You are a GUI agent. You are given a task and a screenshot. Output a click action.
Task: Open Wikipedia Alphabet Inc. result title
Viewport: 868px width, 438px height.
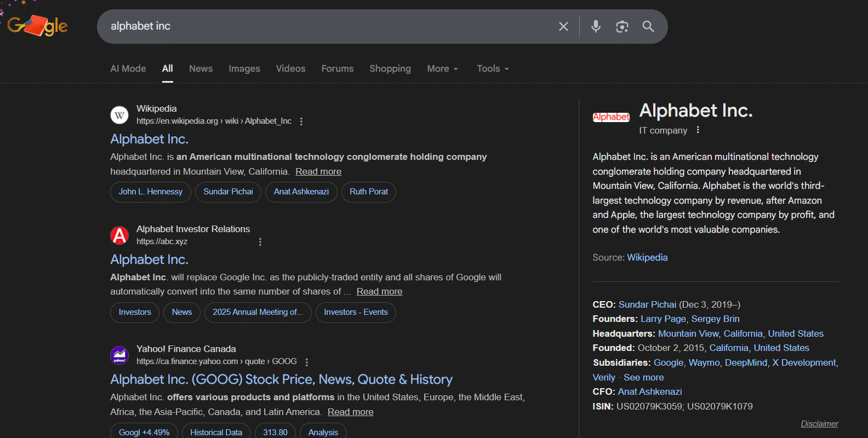tap(149, 139)
